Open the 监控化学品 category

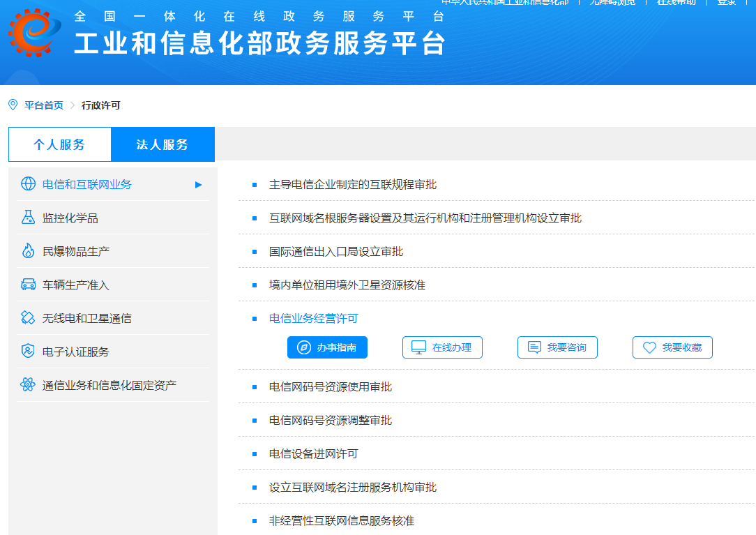tap(113, 218)
